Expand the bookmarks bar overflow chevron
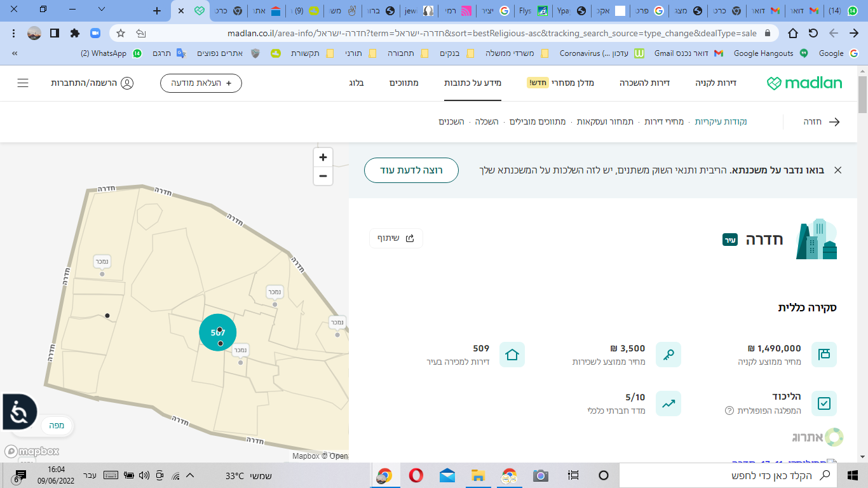The width and height of the screenshot is (868, 488). (x=14, y=53)
